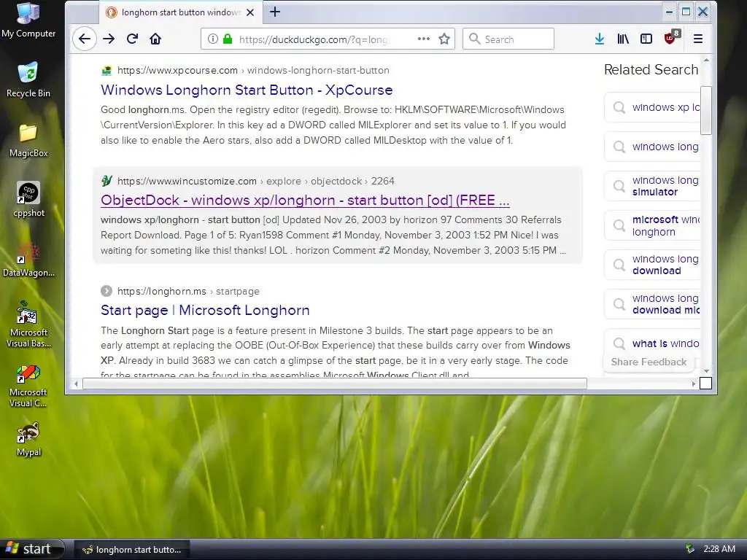Open ObjectDock windows xp/longhorn start button result
The image size is (747, 560).
pos(305,201)
